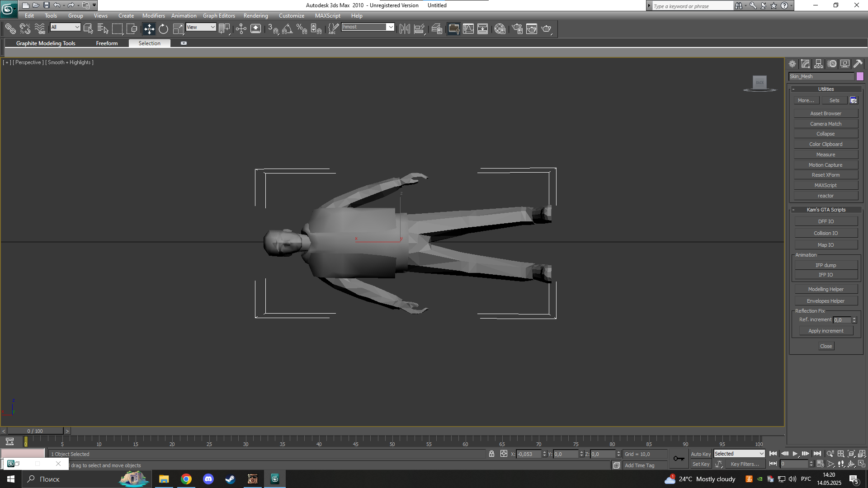This screenshot has height=488, width=868.
Task: Open the Material Editor icon
Action: click(x=500, y=29)
